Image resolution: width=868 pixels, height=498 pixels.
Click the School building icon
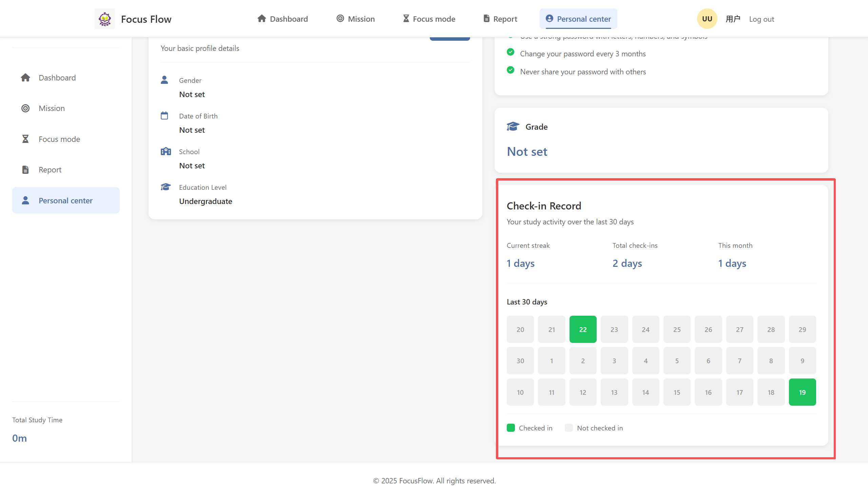point(166,151)
